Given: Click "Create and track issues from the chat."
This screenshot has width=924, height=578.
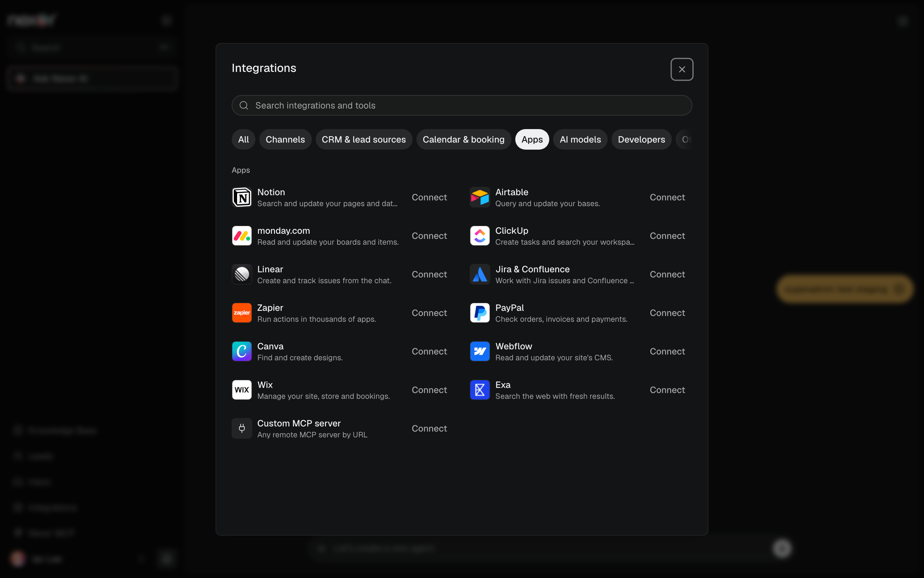Looking at the screenshot, I should coord(324,281).
